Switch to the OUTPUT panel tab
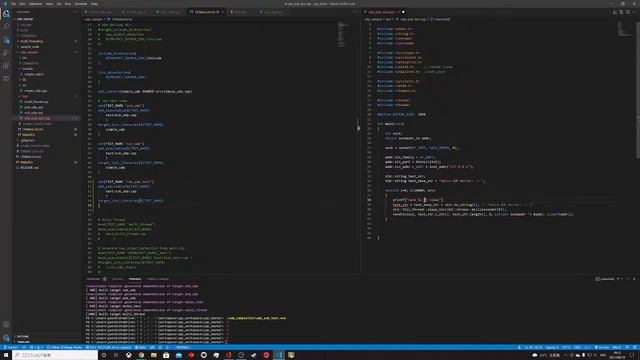The image size is (640, 360). point(118,279)
